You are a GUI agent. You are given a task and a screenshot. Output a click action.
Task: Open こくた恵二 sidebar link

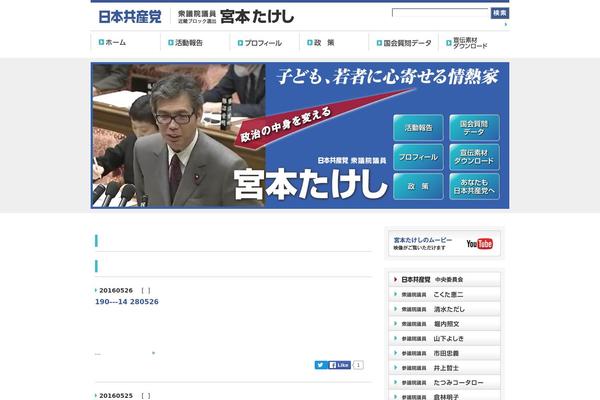(x=444, y=294)
